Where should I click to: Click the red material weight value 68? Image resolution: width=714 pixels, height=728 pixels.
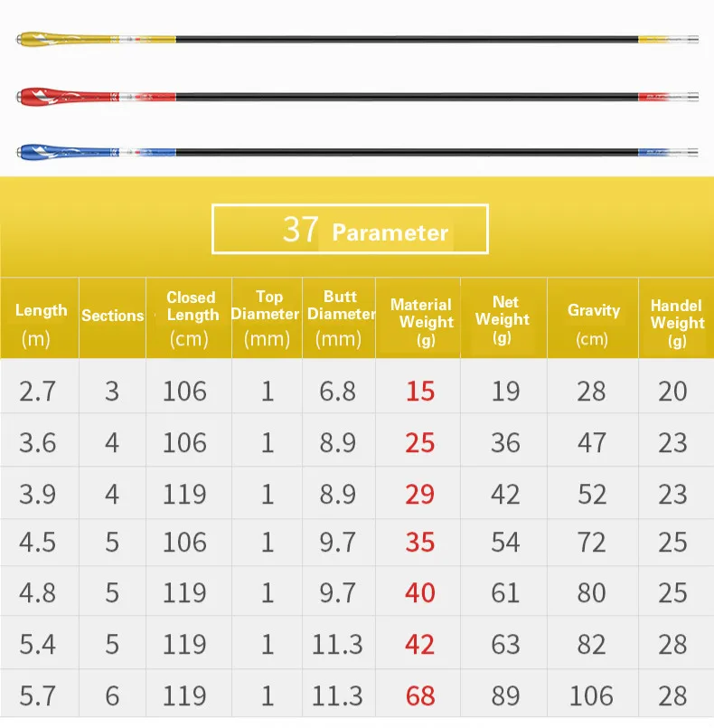point(420,695)
